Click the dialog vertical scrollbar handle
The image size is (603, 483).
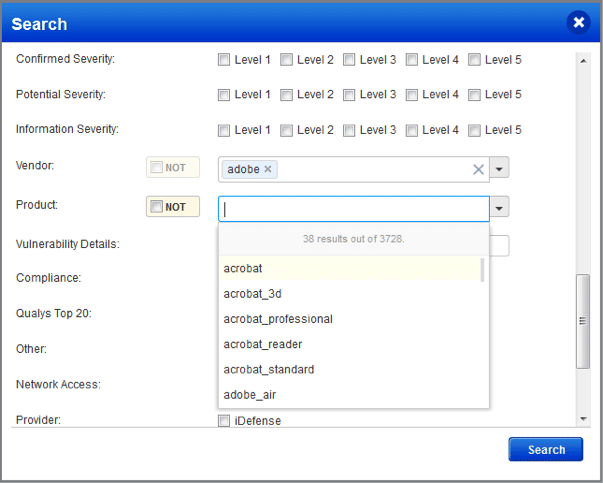583,321
